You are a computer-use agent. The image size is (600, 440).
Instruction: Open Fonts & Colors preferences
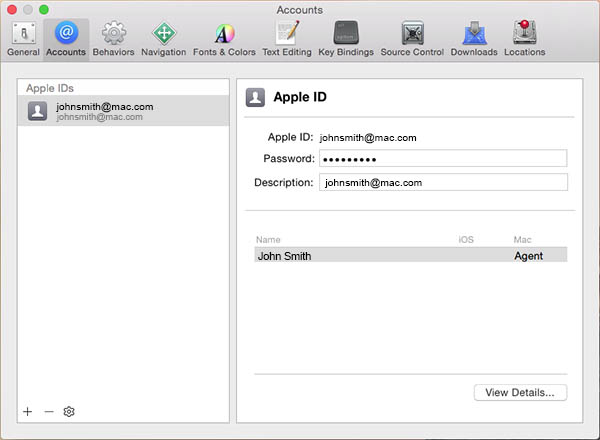coord(224,39)
